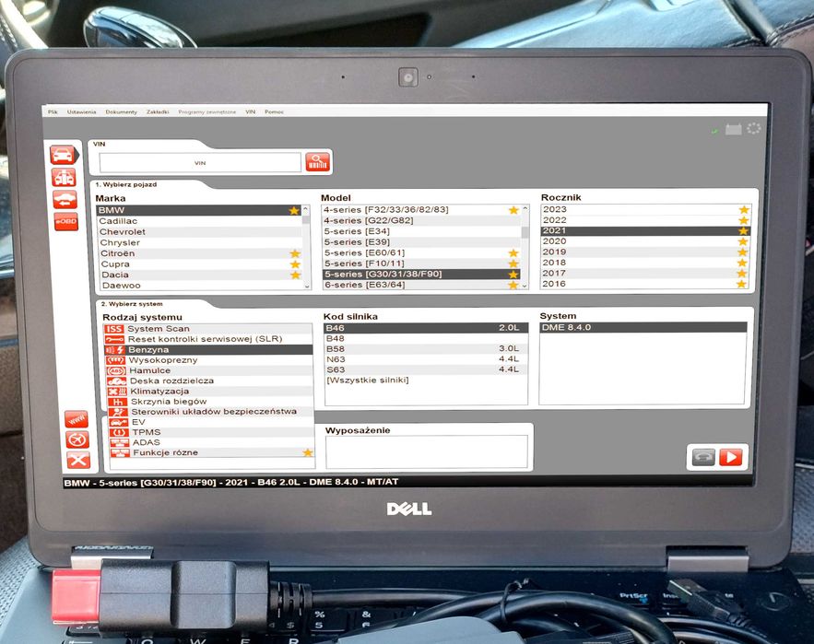Select the System Scan ISS icon
Image resolution: width=814 pixels, height=644 pixels.
click(113, 329)
